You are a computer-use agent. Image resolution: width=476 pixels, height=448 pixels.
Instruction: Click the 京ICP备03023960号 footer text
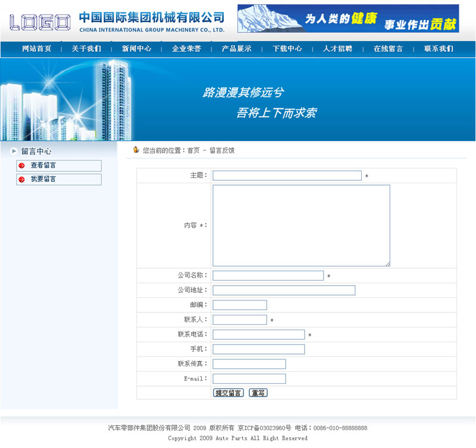[x=264, y=428]
